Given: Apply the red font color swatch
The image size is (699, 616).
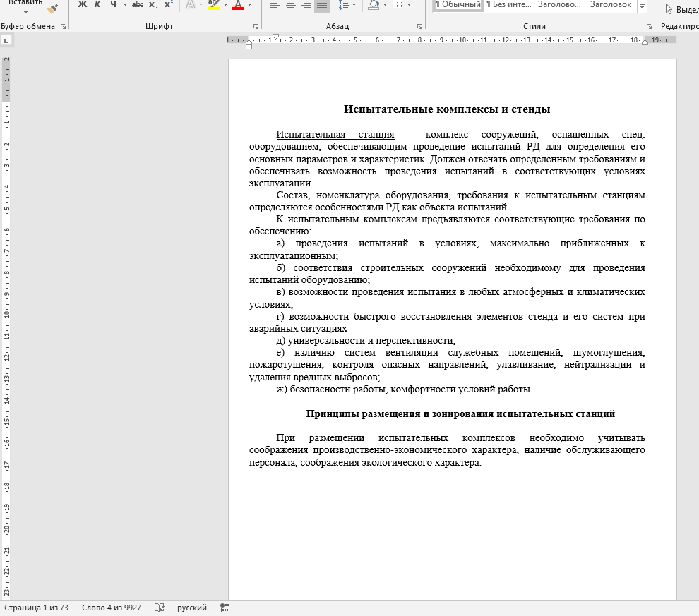Looking at the screenshot, I should [237, 5].
